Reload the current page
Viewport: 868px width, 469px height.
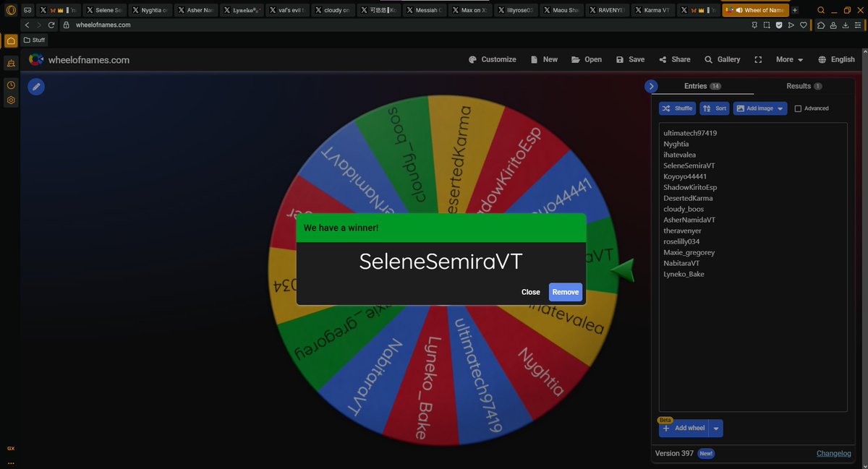pos(51,25)
